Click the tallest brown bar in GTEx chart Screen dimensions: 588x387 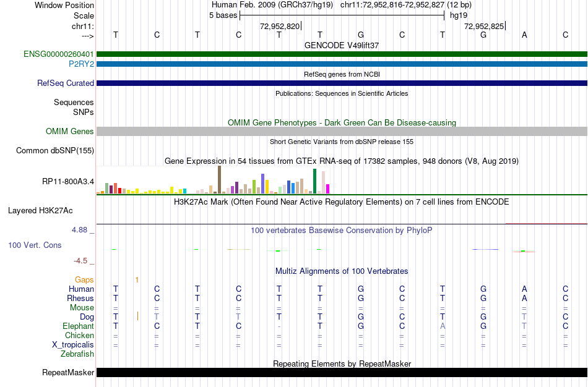tap(219, 180)
